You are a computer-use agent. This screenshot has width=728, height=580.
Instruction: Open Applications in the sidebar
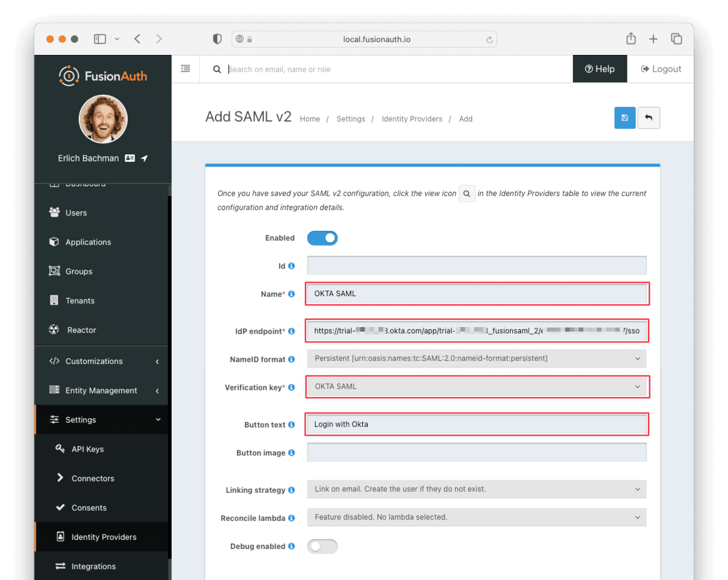click(101, 242)
